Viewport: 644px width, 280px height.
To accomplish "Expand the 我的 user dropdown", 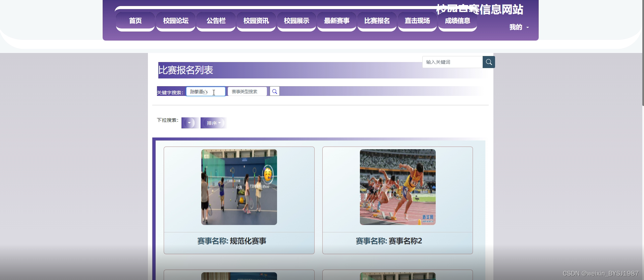I will click(x=519, y=27).
